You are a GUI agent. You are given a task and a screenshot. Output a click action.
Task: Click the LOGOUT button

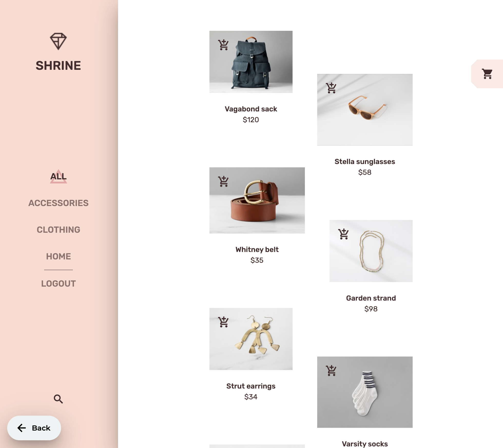59,283
